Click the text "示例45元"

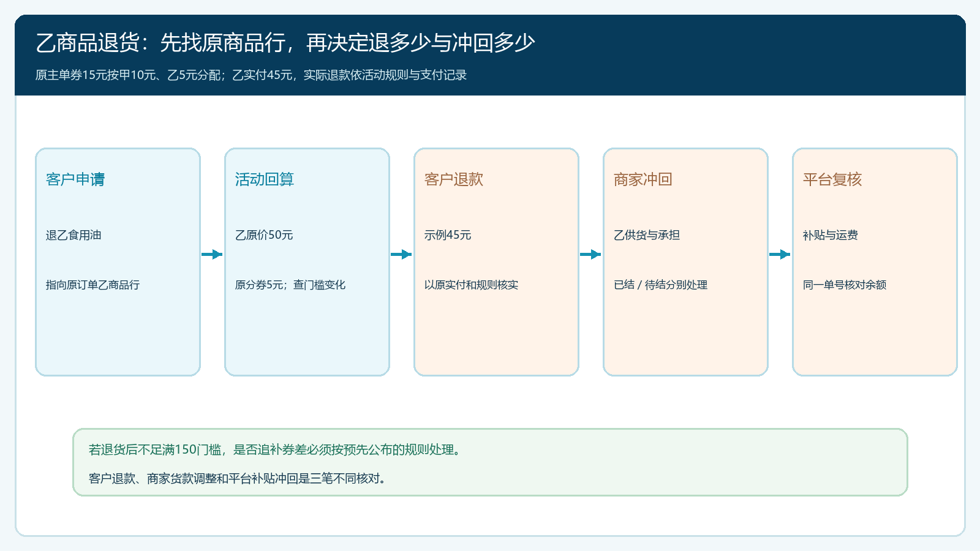coord(448,235)
